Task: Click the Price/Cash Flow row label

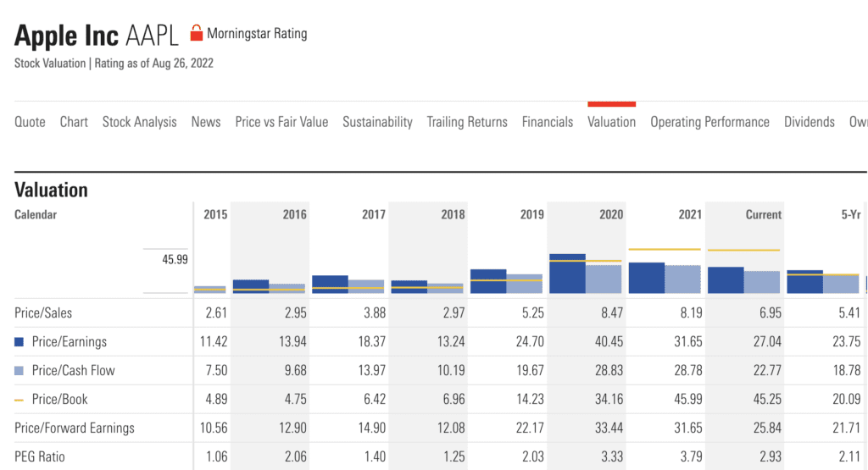Action: tap(73, 370)
